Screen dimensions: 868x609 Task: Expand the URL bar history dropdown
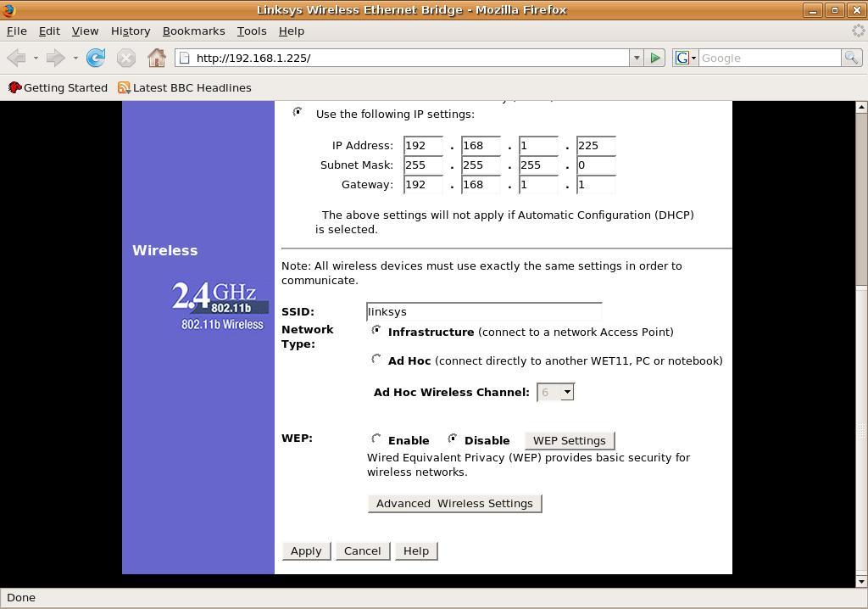tap(636, 58)
